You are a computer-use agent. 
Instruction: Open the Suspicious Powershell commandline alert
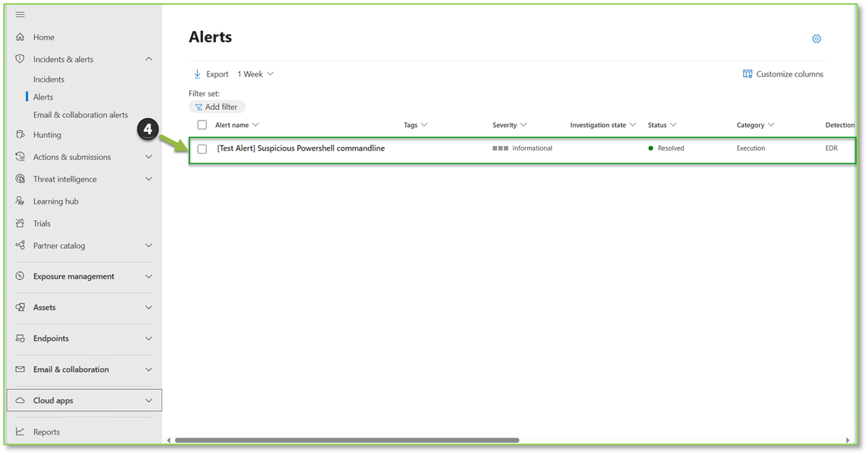click(301, 148)
